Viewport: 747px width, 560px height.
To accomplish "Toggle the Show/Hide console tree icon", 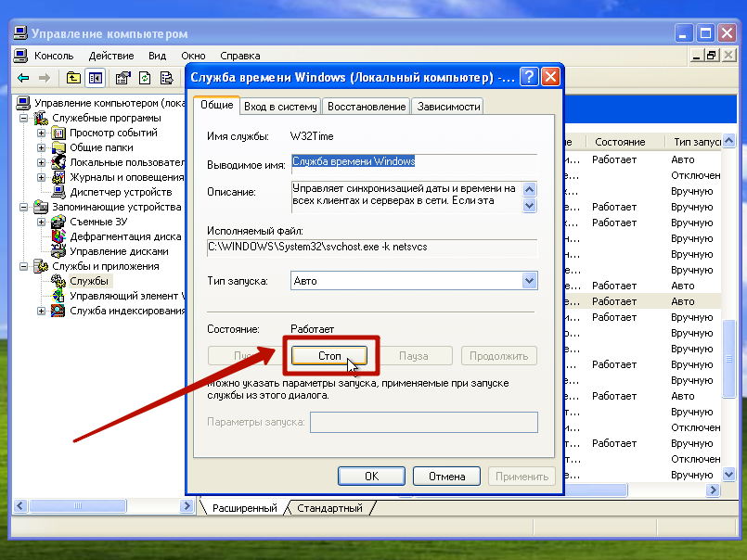I will [94, 78].
